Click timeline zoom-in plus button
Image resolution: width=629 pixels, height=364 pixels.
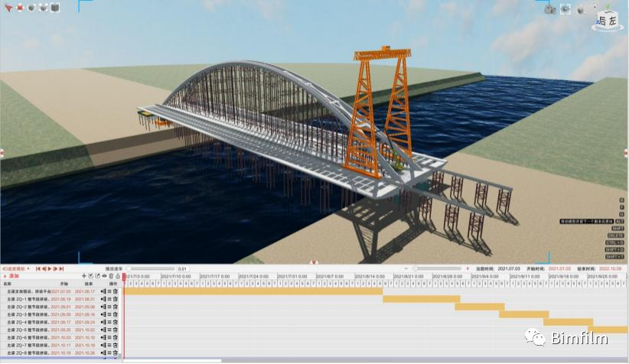click(468, 268)
